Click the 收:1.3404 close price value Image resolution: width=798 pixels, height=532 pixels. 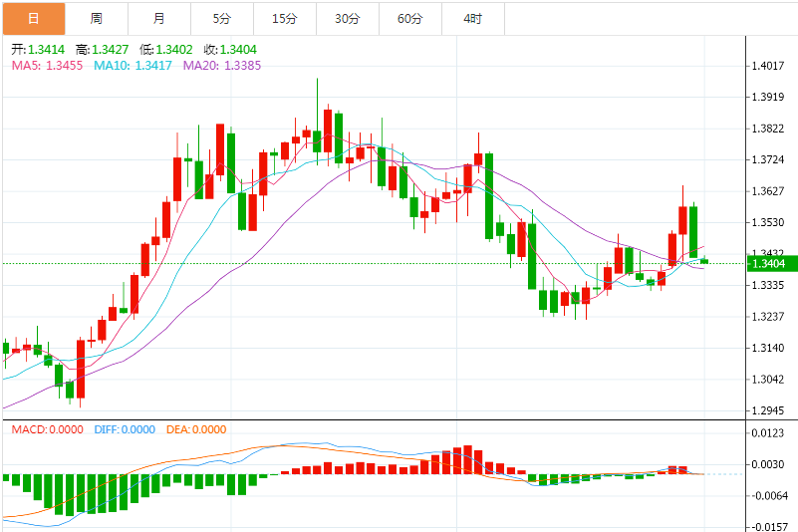pyautogui.click(x=230, y=50)
